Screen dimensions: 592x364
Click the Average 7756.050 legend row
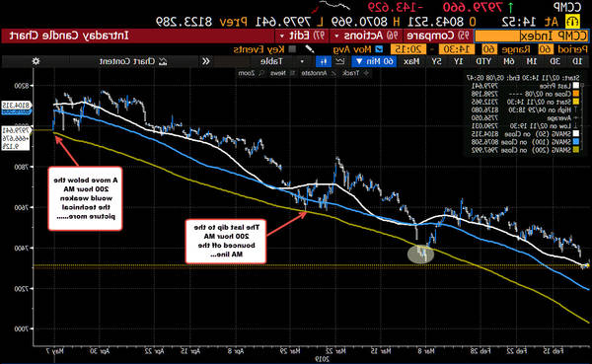pyautogui.click(x=525, y=117)
